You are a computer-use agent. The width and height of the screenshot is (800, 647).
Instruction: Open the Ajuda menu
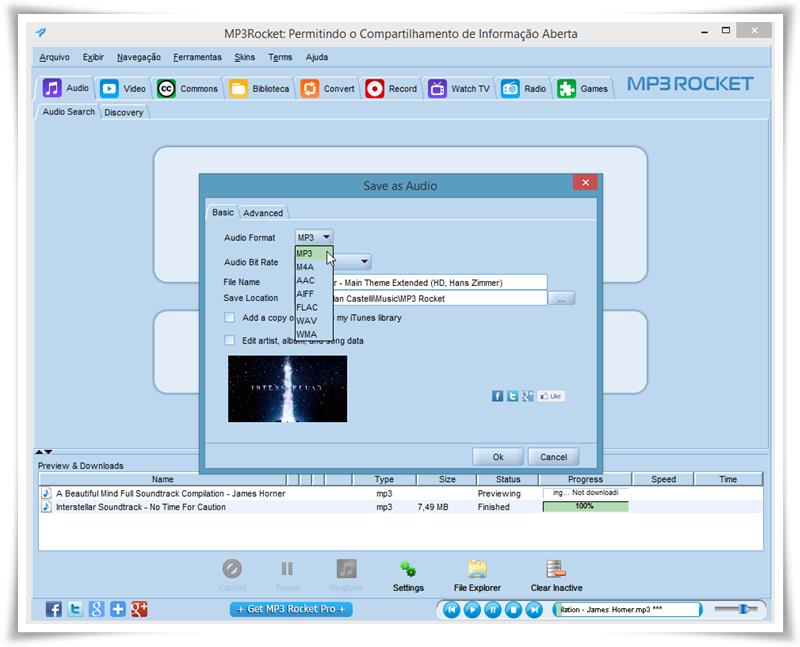[317, 57]
